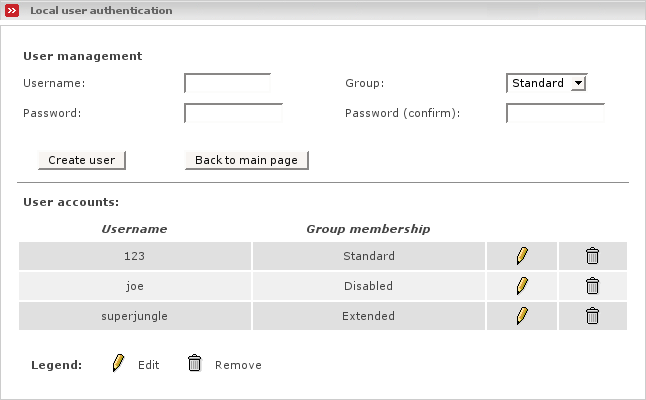The width and height of the screenshot is (646, 400).
Task: Remove superjungle account via trash icon
Action: [592, 316]
